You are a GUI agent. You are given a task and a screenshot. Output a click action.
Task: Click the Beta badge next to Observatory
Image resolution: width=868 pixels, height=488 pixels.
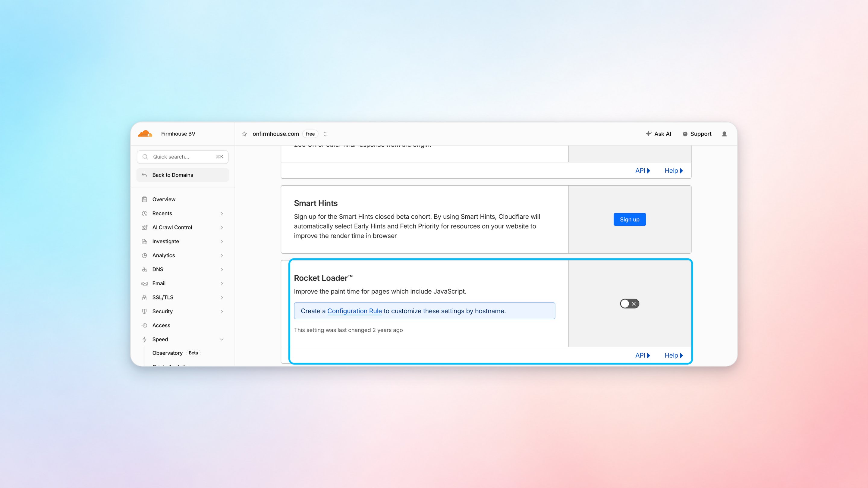click(193, 353)
